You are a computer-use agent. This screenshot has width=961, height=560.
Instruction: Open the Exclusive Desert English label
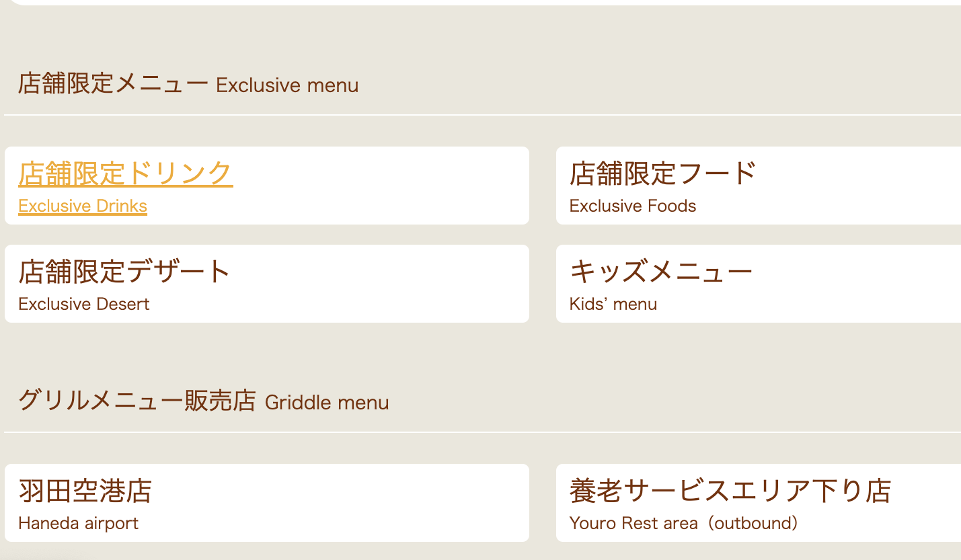[x=83, y=303]
